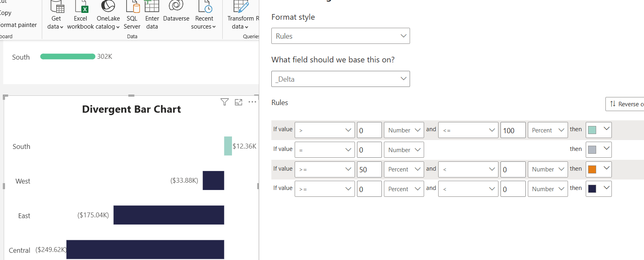Image resolution: width=644 pixels, height=260 pixels.
Task: Activate Focus mode on the chart visual
Action: (x=238, y=102)
